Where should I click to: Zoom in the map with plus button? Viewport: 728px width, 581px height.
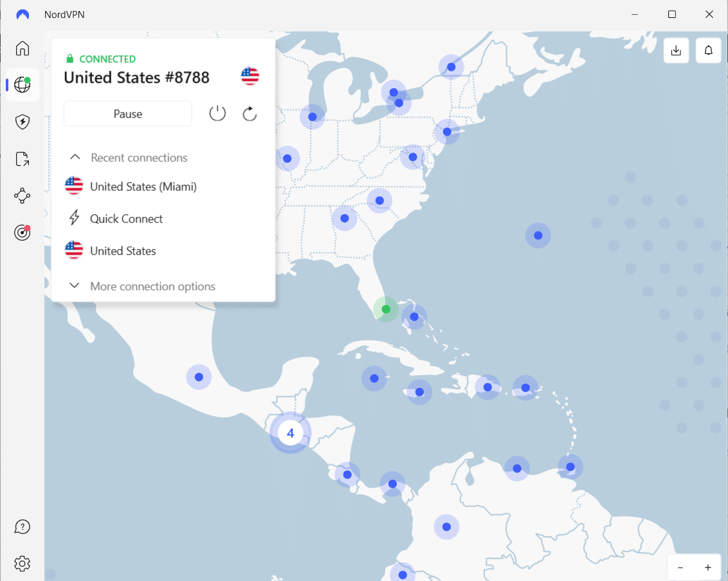(708, 567)
